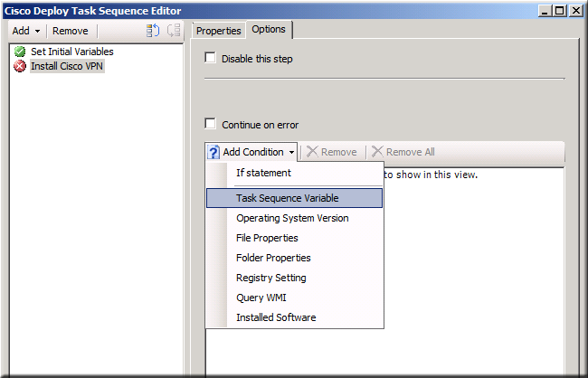The image size is (588, 378).
Task: Enable the Disable this step checkbox
Action: pyautogui.click(x=210, y=58)
